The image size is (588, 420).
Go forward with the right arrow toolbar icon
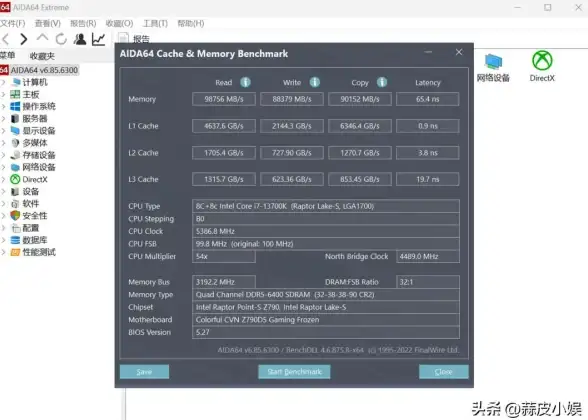pyautogui.click(x=24, y=39)
